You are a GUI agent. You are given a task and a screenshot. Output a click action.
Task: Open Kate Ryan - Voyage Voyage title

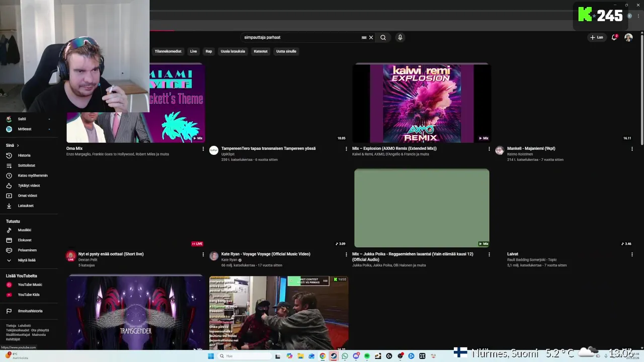click(266, 254)
